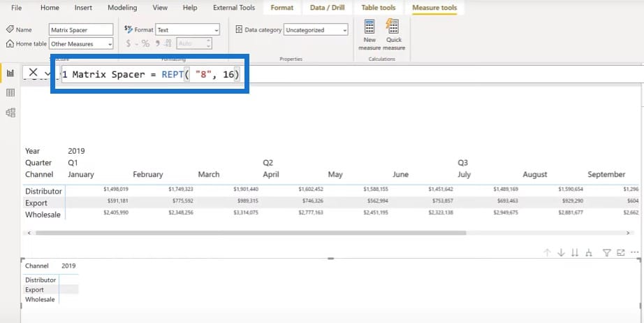Commit the formula with the checkmark
644x323 pixels.
click(x=47, y=73)
